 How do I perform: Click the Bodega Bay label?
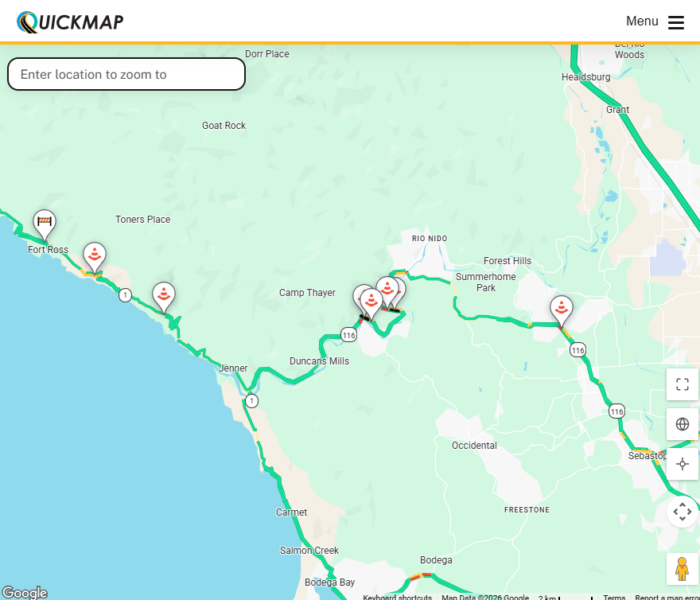[x=329, y=582]
